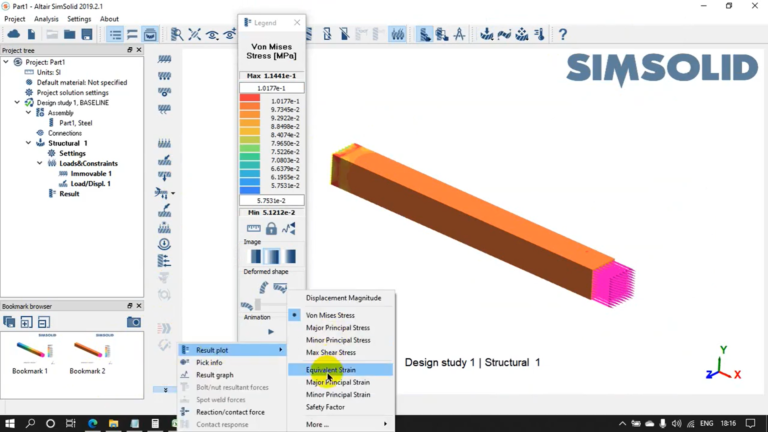
Task: Click the gravity load circular arrow icon
Action: 165,243
